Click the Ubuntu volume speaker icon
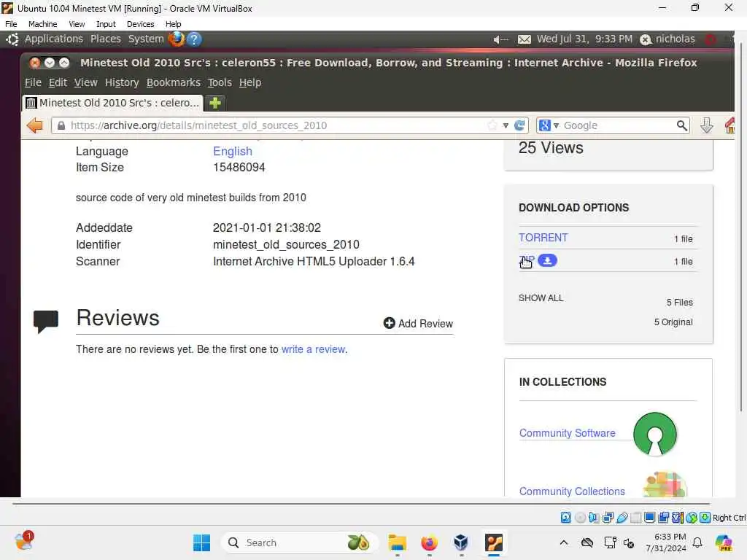 pos(500,39)
